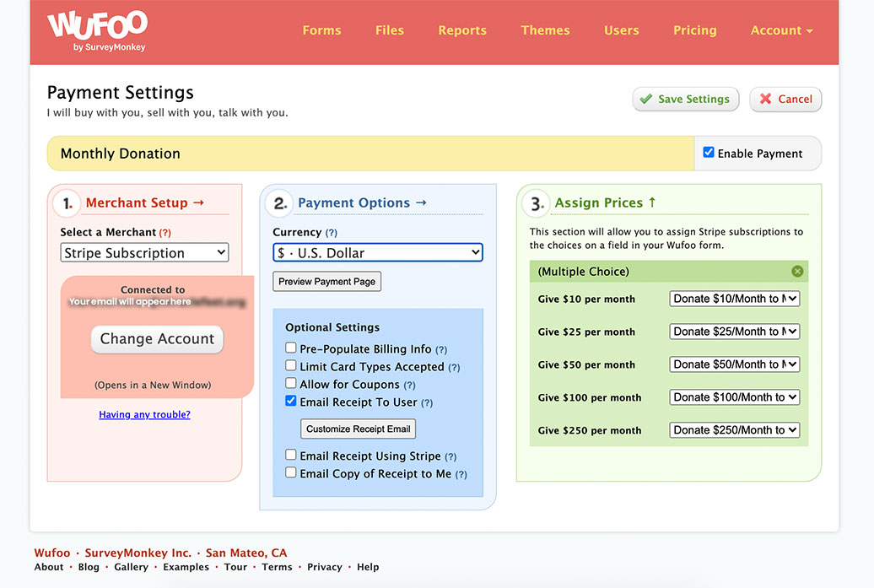Open the Currency dropdown

[x=378, y=252]
